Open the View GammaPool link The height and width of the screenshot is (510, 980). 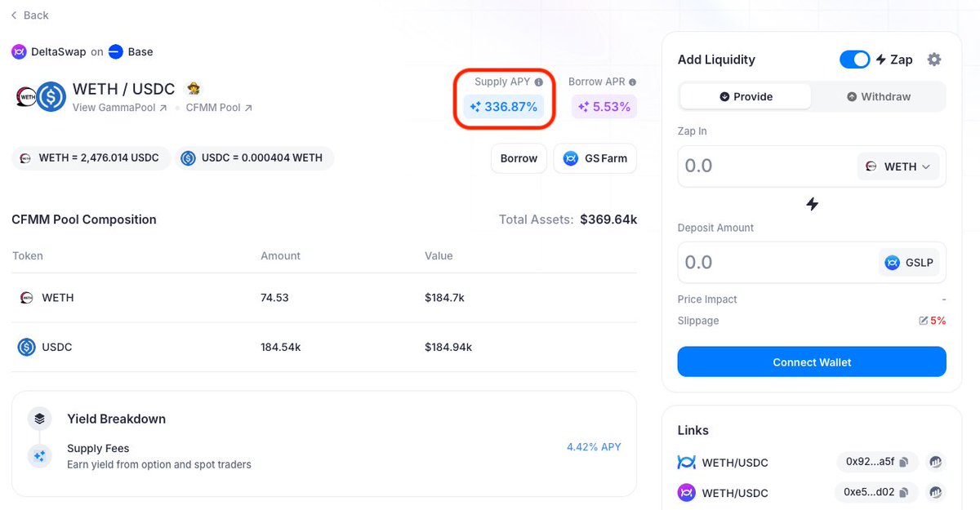[120, 108]
